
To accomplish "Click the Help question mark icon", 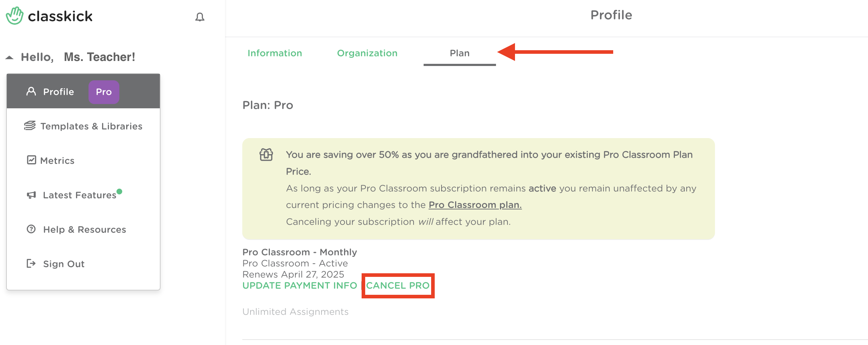I will click(31, 229).
